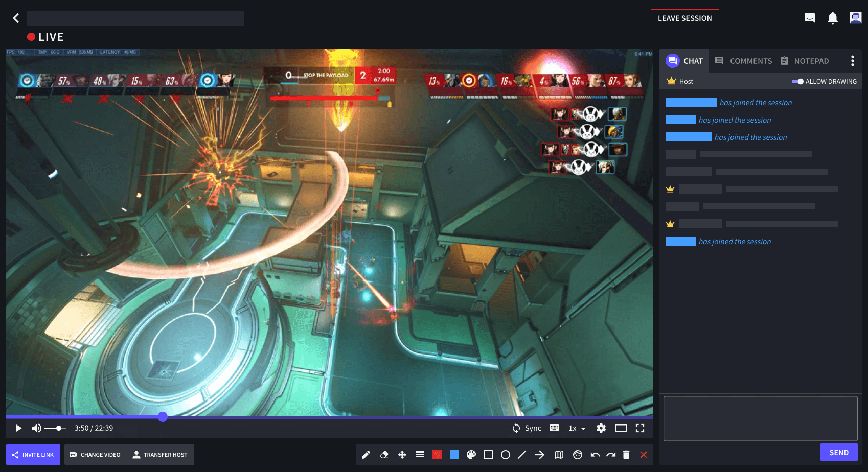The image size is (868, 472).
Task: Switch to the NOTEPAD tab
Action: pos(811,60)
